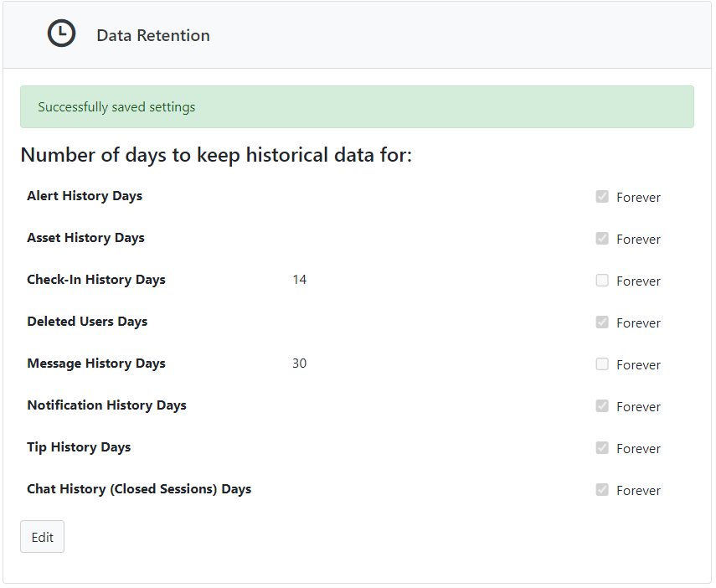This screenshot has width=716, height=588.
Task: Click the Tip History Days label
Action: [x=79, y=446]
